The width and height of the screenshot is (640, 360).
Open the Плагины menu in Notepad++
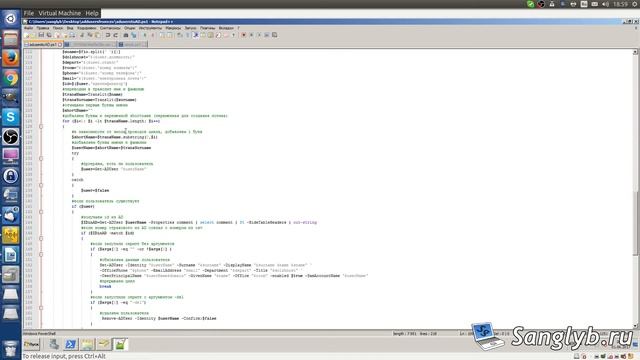point(207,28)
